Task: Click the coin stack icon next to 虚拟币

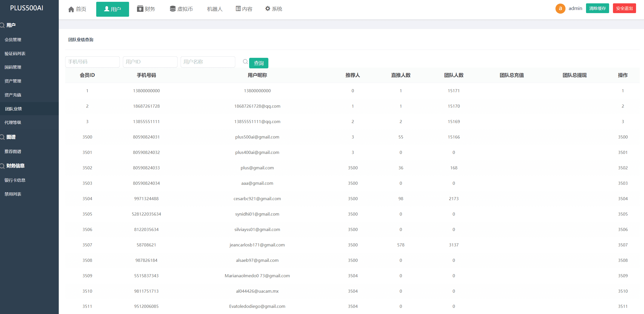Action: (173, 9)
